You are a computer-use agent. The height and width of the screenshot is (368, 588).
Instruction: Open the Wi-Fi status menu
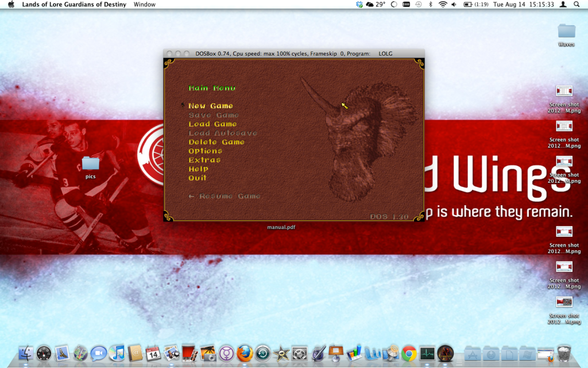tap(443, 5)
